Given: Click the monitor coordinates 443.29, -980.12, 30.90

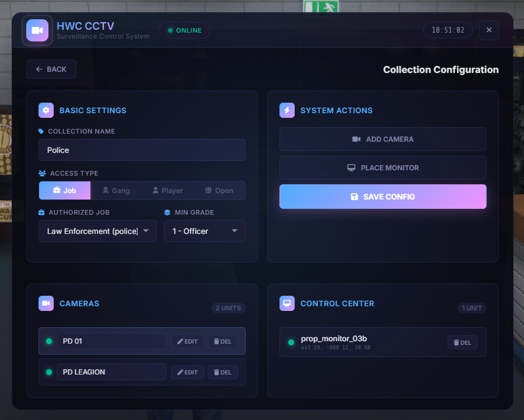Looking at the screenshot, I should click(336, 348).
